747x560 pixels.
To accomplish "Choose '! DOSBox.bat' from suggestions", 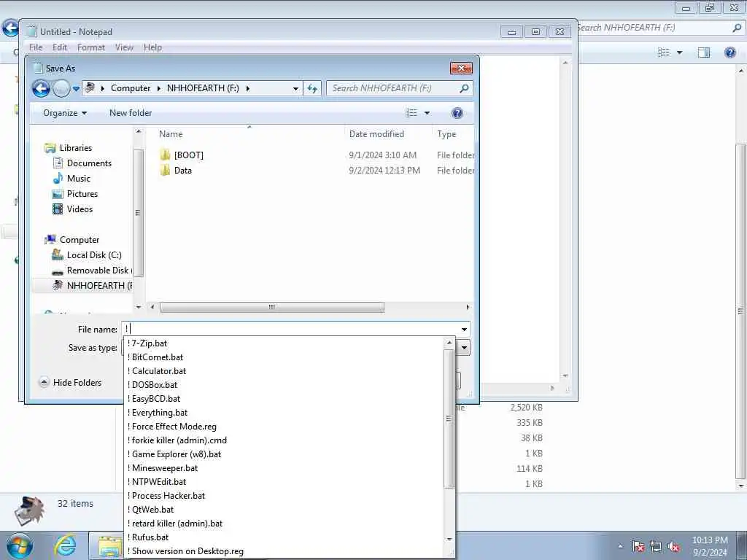I will pyautogui.click(x=285, y=385).
